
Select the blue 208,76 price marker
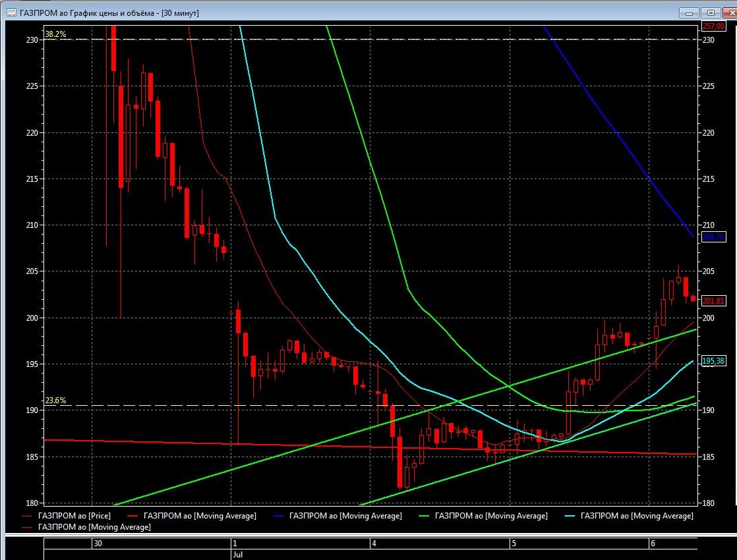click(x=713, y=237)
